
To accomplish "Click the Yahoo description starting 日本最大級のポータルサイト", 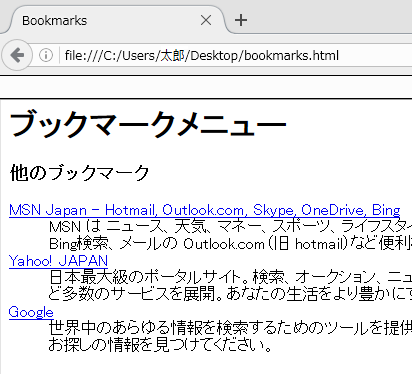I will pos(230,277).
